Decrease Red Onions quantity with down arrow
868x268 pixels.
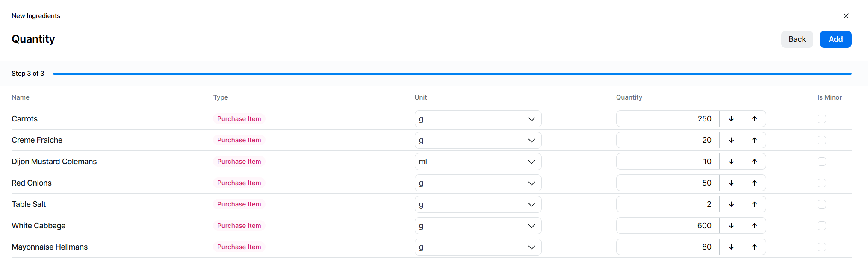(731, 183)
